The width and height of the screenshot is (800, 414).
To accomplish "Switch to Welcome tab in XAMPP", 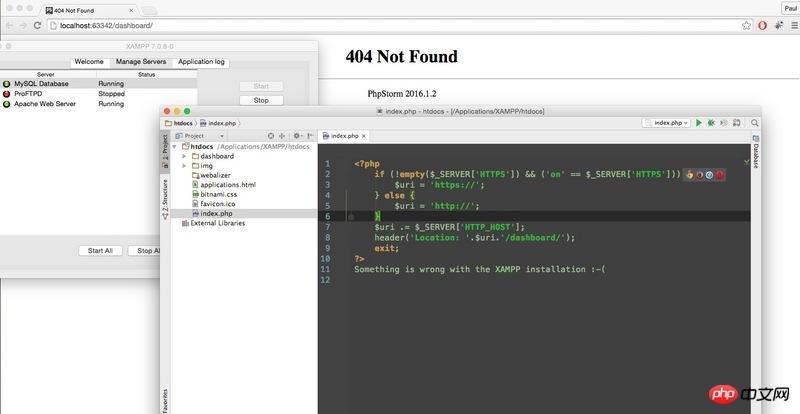I will click(x=89, y=62).
